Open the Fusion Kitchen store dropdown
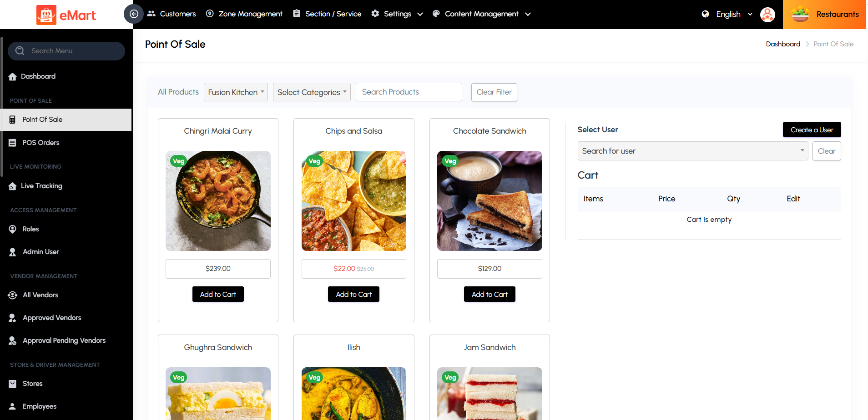Viewport: 868px width, 420px height. click(236, 92)
